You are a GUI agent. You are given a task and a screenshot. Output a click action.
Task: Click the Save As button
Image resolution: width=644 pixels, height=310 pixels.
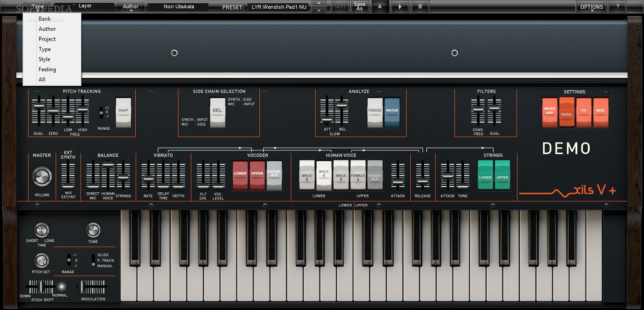click(360, 6)
